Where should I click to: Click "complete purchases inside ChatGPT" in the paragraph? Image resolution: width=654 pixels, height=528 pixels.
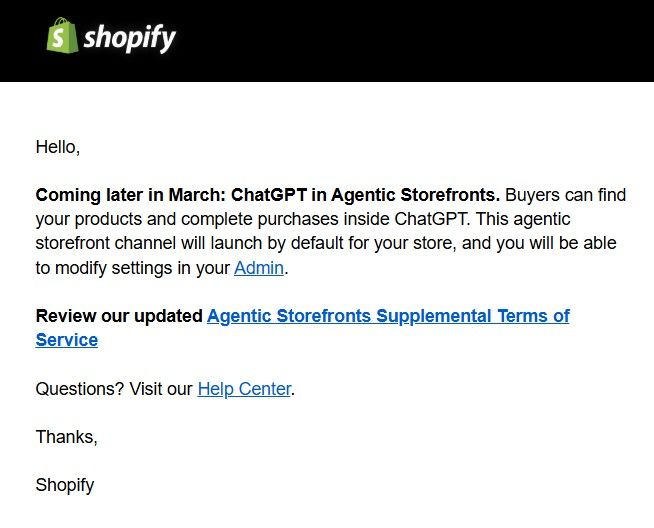tap(273, 219)
